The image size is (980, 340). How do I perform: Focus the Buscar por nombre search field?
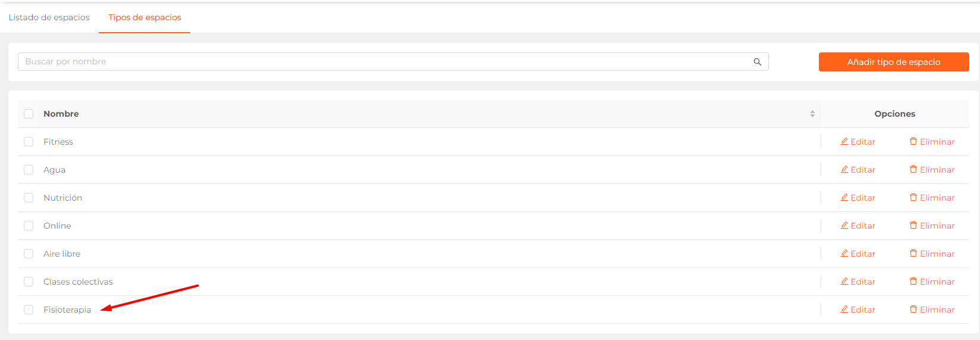coord(393,62)
